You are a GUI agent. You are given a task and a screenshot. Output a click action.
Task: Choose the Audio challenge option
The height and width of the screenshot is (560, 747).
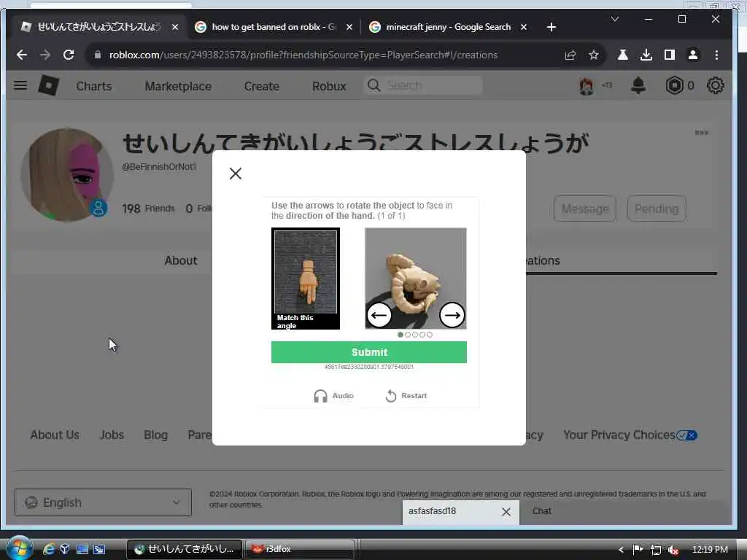coord(333,396)
